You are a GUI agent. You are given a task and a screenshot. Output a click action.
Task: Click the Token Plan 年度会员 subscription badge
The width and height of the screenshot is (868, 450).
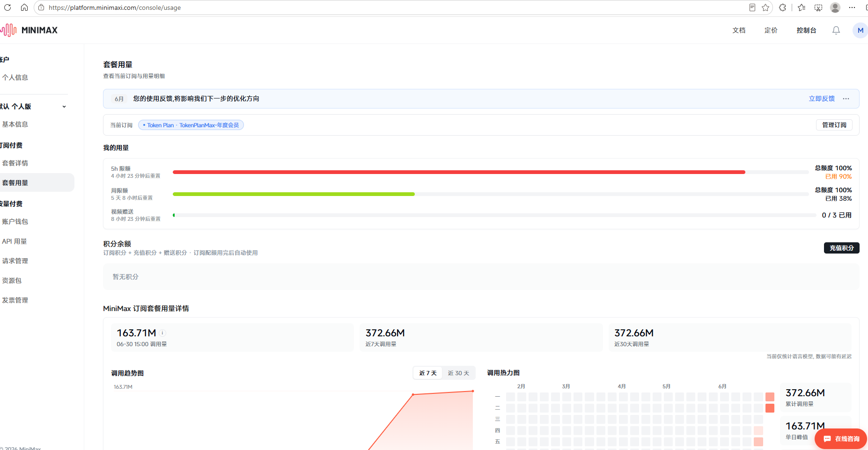click(191, 125)
